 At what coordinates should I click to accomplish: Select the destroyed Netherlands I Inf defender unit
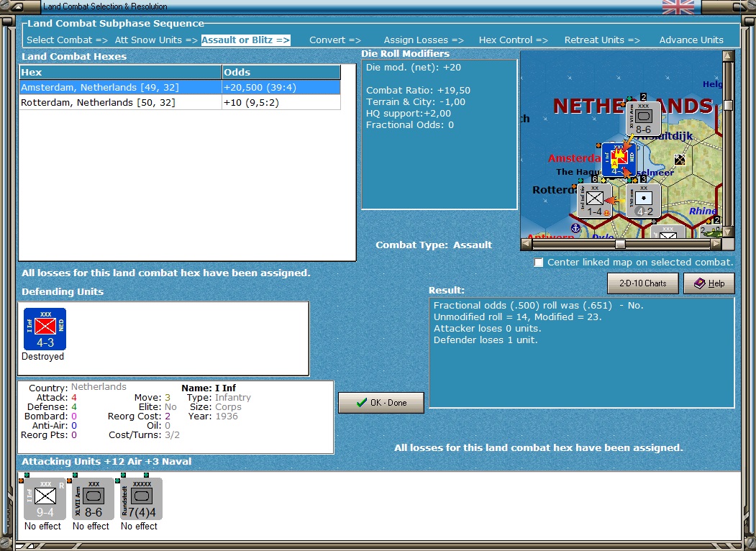pos(45,329)
